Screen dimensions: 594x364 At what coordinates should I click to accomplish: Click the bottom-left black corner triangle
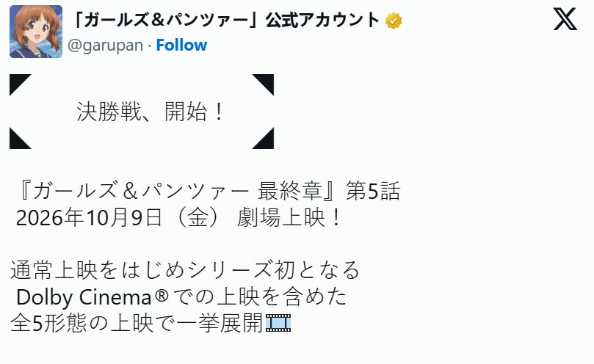21,138
